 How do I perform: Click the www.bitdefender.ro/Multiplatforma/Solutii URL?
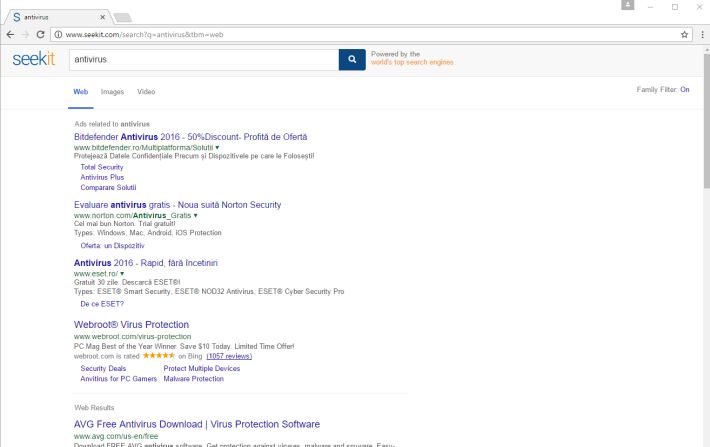(144, 148)
